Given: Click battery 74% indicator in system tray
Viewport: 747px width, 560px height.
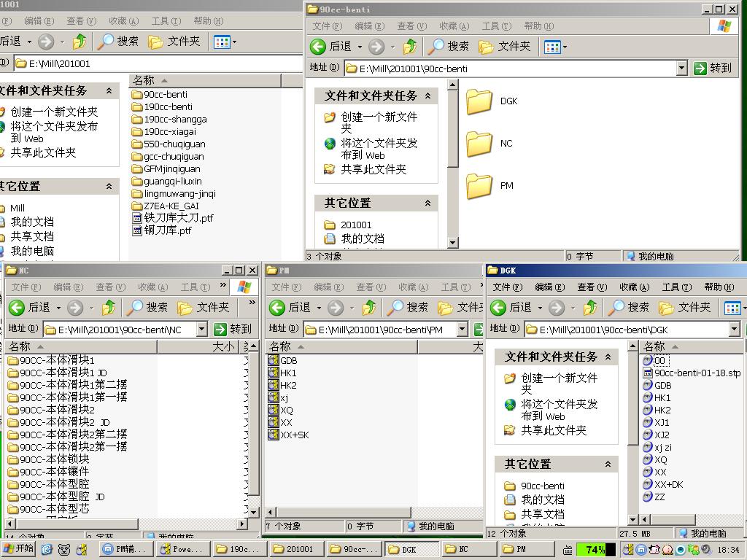Looking at the screenshot, I should pos(595,550).
